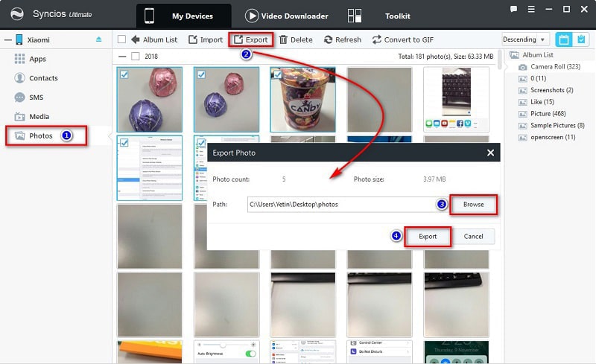Switch to checklist view icon
Image resolution: width=596 pixels, height=364 pixels.
click(581, 39)
